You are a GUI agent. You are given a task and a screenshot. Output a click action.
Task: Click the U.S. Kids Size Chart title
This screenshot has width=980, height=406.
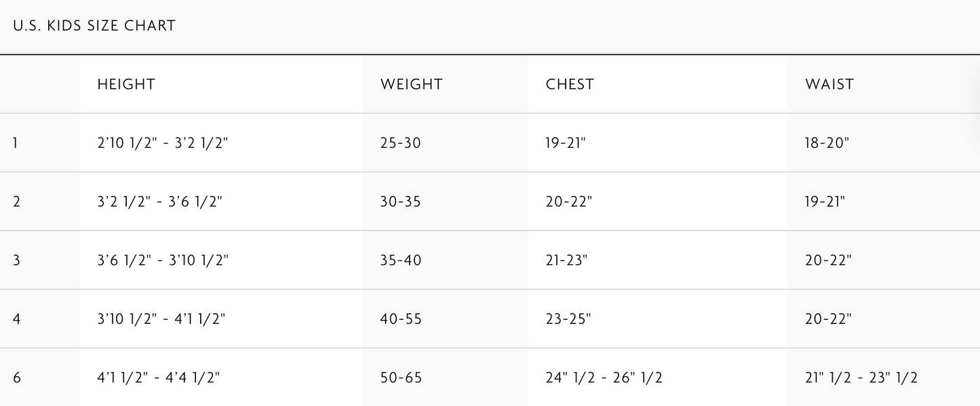[x=94, y=26]
